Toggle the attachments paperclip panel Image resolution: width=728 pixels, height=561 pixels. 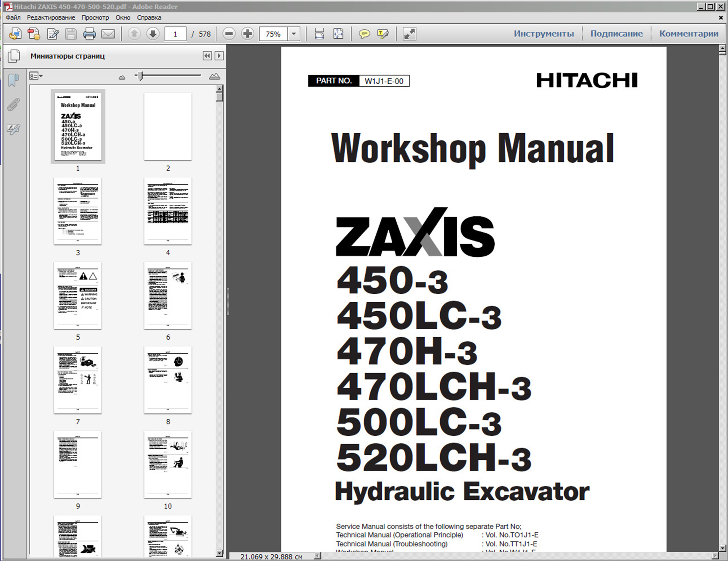[x=14, y=104]
